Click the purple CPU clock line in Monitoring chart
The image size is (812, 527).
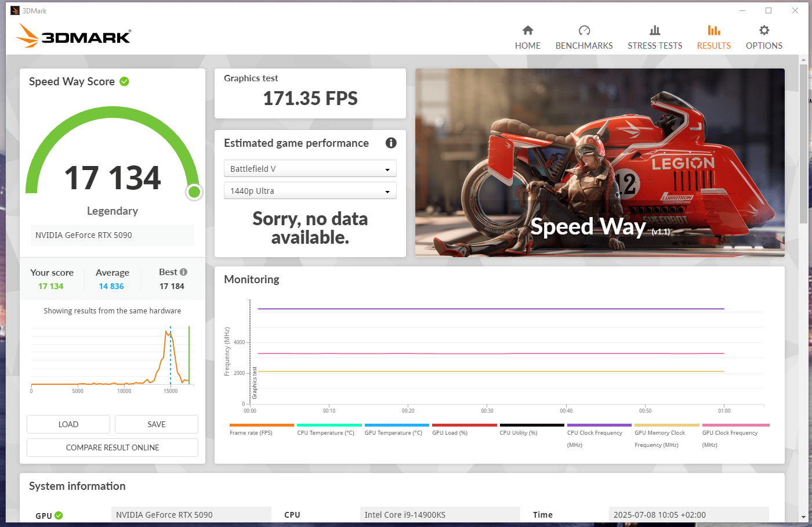pyautogui.click(x=491, y=309)
